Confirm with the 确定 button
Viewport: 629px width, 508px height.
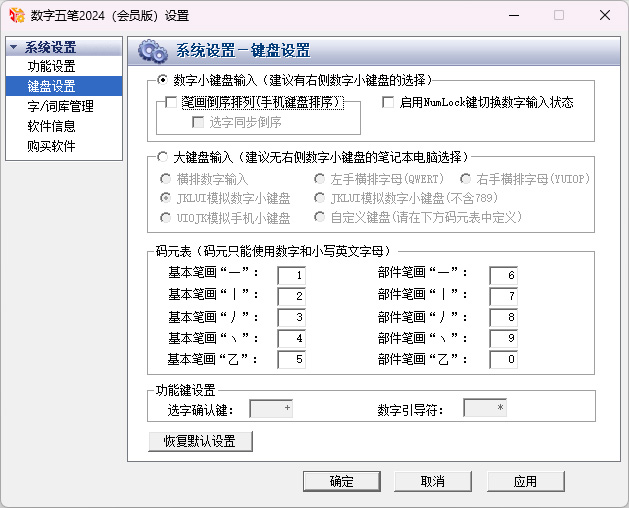tap(342, 481)
